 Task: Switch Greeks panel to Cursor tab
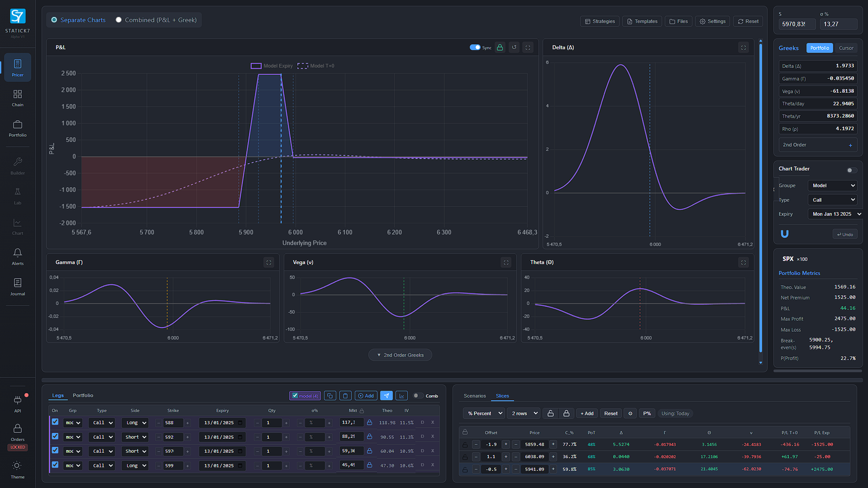846,48
